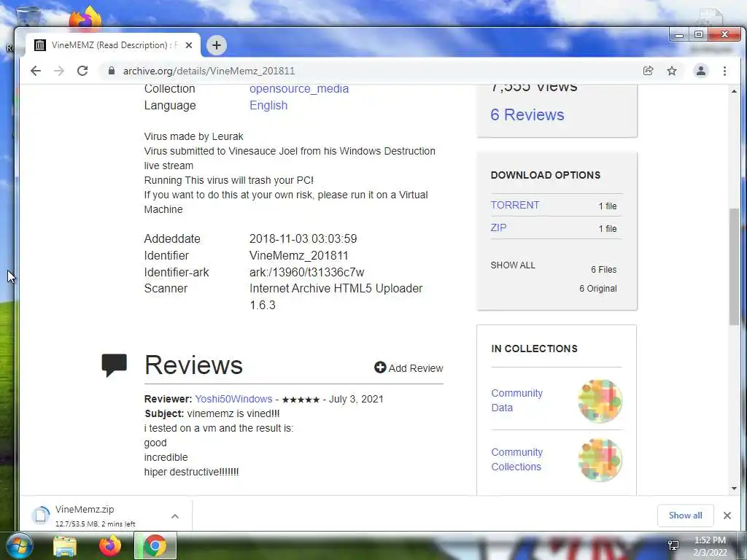This screenshot has width=747, height=560.
Task: Click the 6 Original text
Action: coord(598,289)
